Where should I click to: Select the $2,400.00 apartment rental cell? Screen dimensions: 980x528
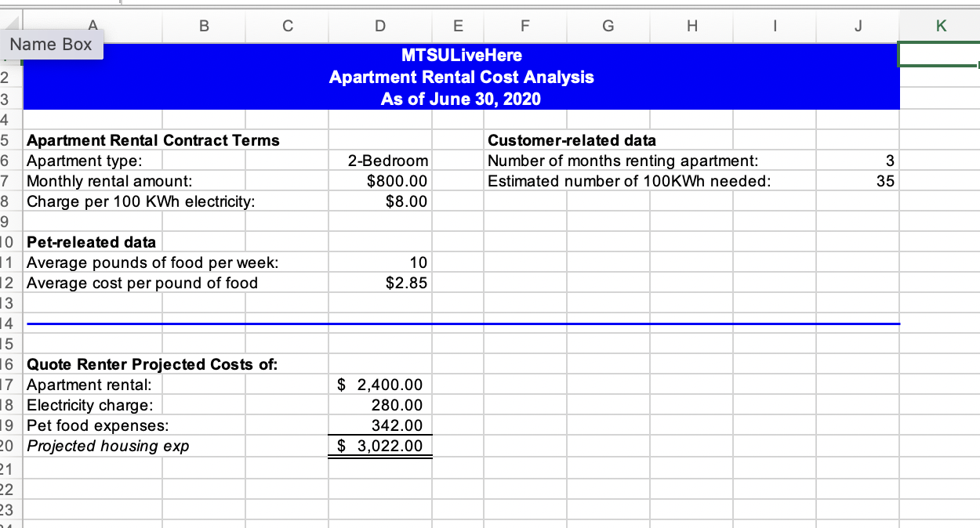coord(379,385)
